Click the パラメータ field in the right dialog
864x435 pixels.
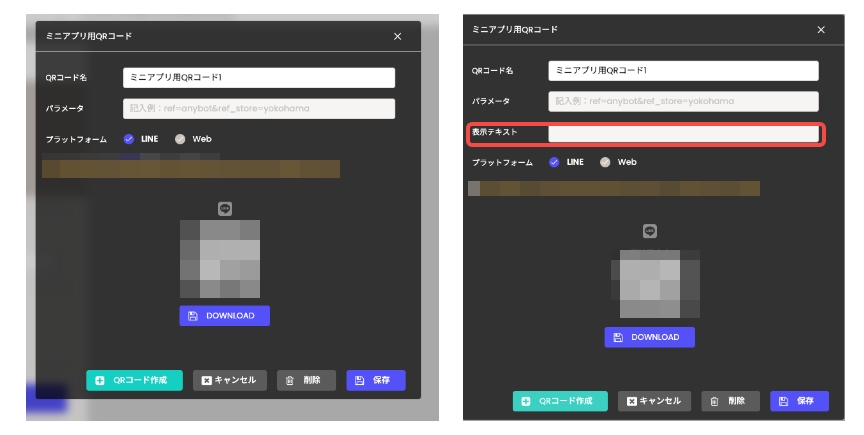click(683, 101)
